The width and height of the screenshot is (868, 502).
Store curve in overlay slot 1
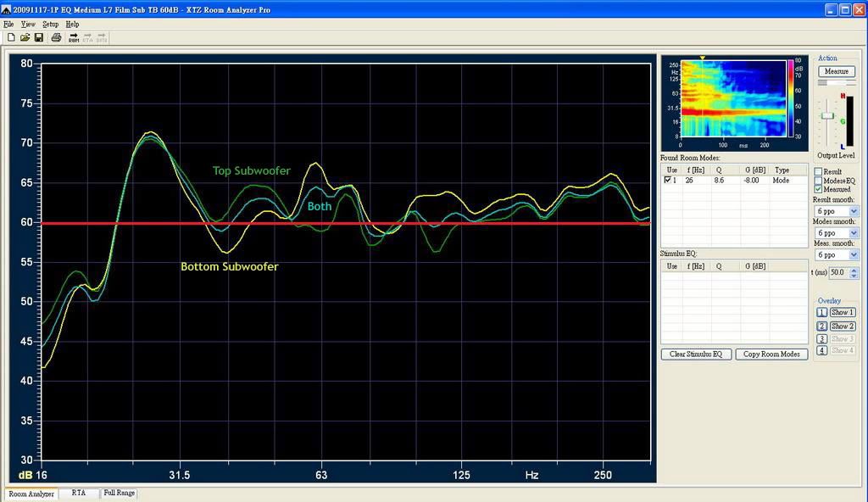coord(821,313)
